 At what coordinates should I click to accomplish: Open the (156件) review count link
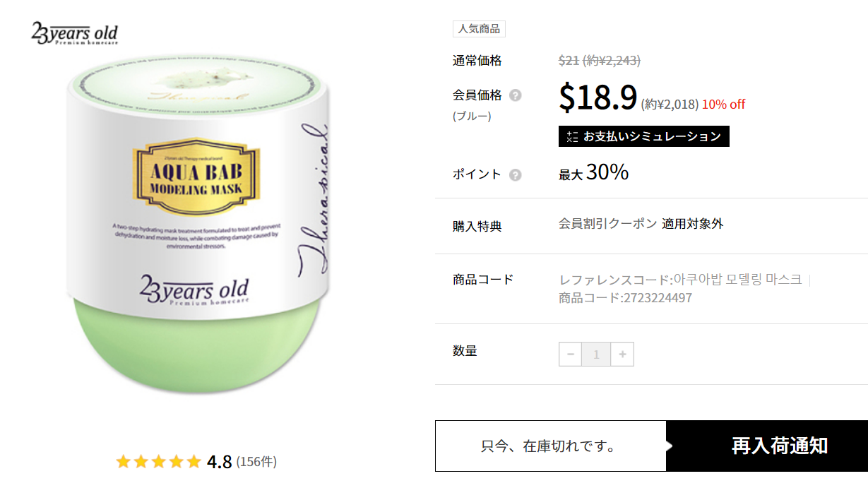[x=256, y=462]
